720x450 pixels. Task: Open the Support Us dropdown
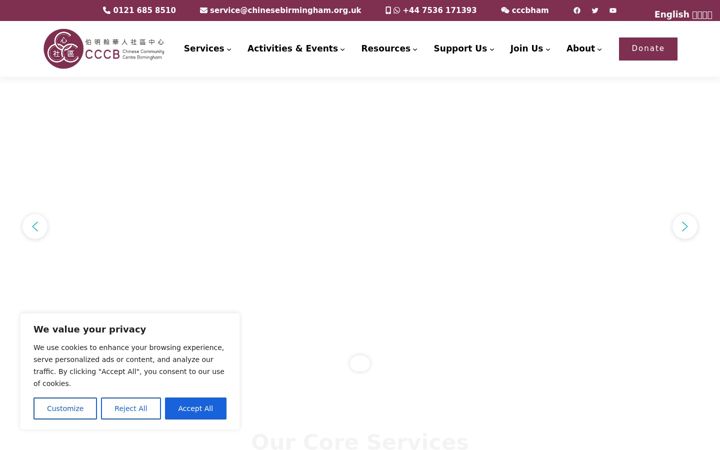[x=464, y=48]
